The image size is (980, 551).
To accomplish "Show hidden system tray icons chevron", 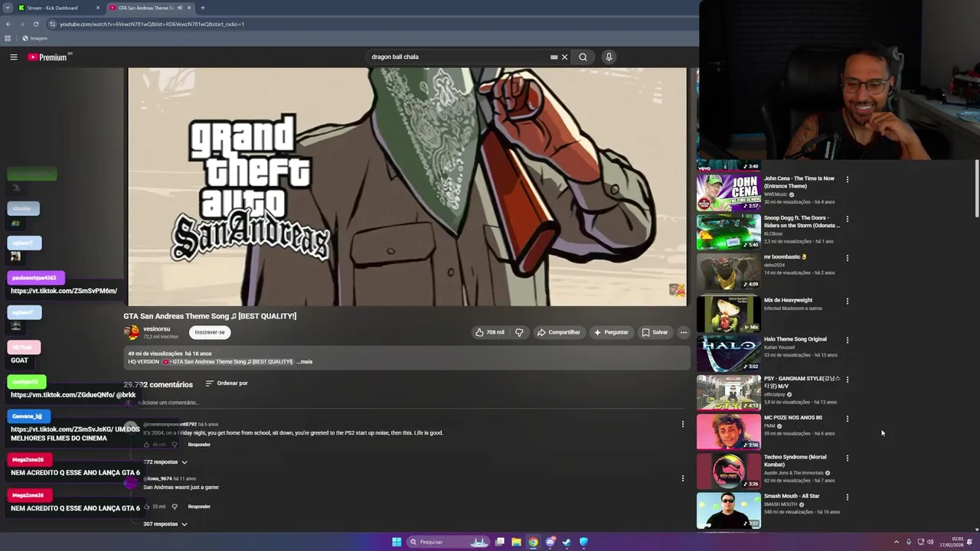I will click(896, 542).
